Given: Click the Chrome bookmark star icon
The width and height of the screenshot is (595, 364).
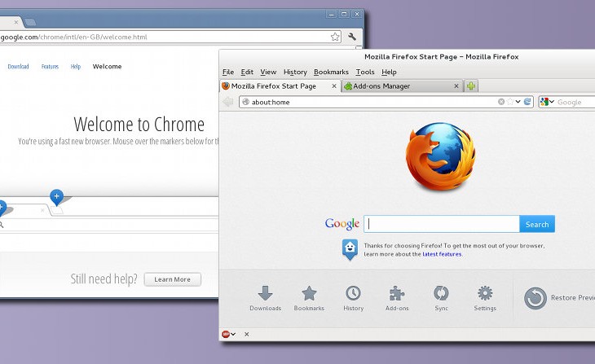Looking at the screenshot, I should 335,37.
